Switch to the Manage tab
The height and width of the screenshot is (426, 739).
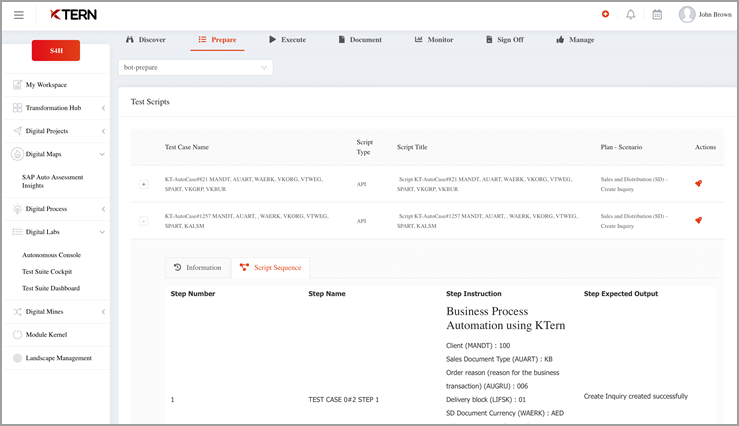coord(575,40)
